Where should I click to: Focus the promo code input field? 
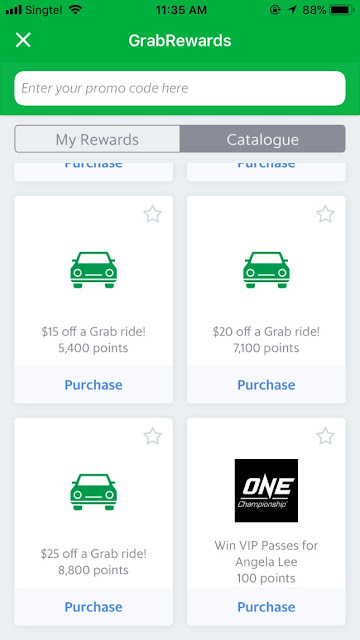pyautogui.click(x=180, y=88)
